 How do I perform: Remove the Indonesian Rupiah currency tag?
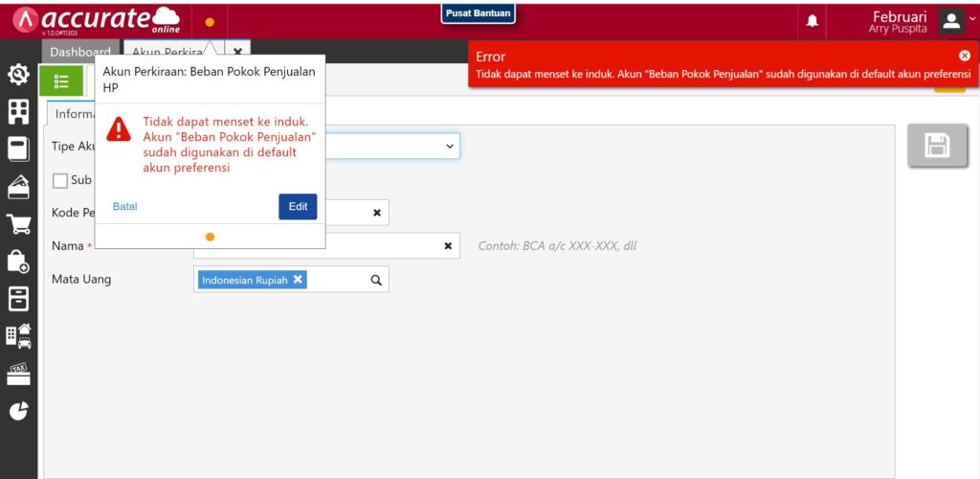(x=299, y=280)
